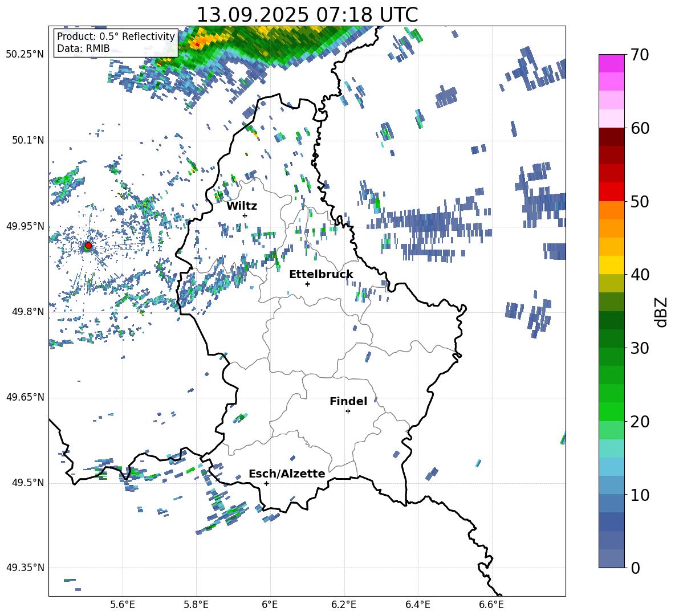675x616 pixels.
Task: Click the dark maroon colorbar segment just below the 60 tick
Action: pyautogui.click(x=611, y=137)
